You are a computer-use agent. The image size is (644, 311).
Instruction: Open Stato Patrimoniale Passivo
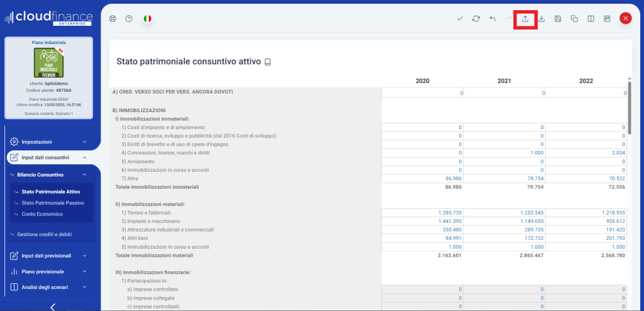(x=53, y=203)
